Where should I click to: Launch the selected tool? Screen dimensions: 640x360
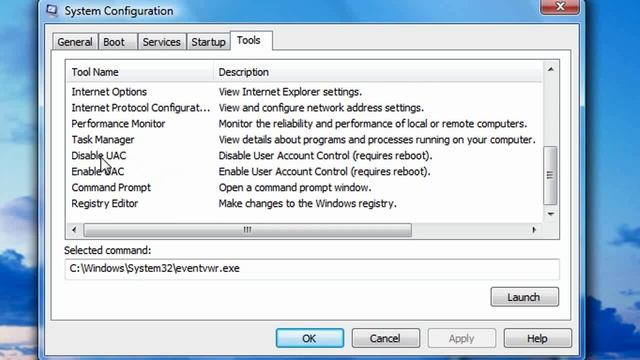pyautogui.click(x=524, y=297)
